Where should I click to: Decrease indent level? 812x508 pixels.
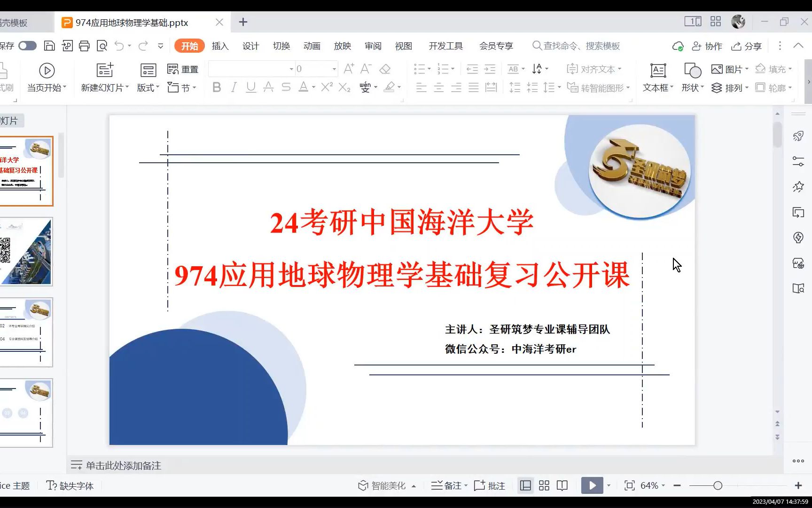point(472,69)
